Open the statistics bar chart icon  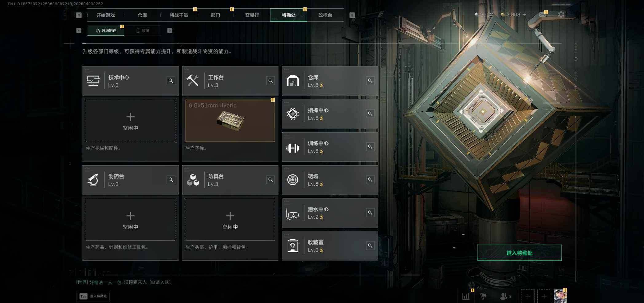click(466, 296)
